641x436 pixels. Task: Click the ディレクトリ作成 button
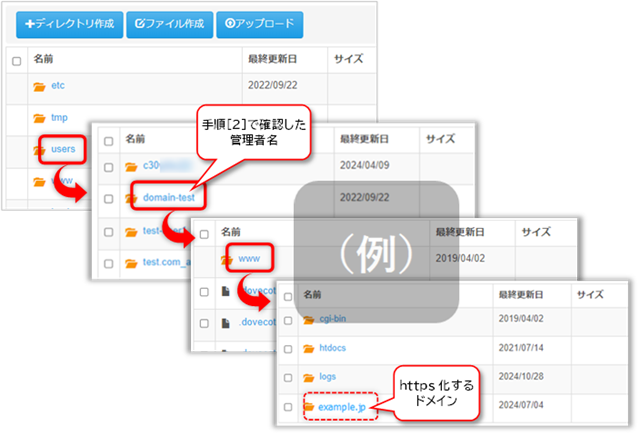click(x=64, y=22)
